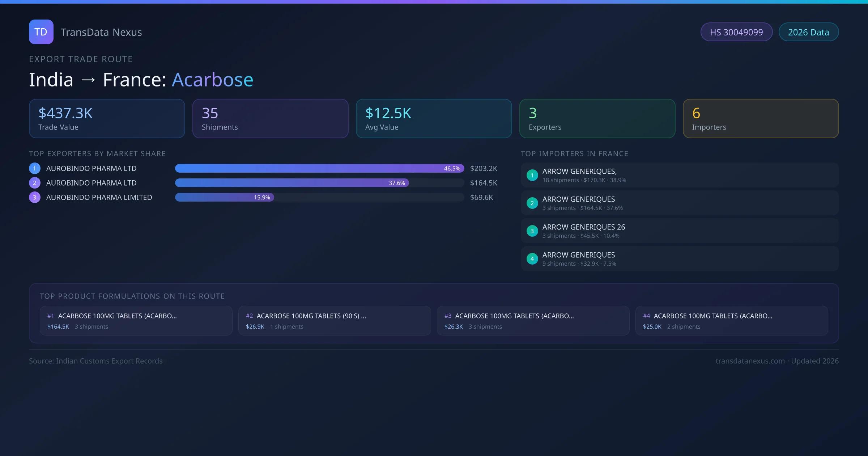The height and width of the screenshot is (456, 868).
Task: Click green rank 4 importer badge
Action: tap(532, 259)
